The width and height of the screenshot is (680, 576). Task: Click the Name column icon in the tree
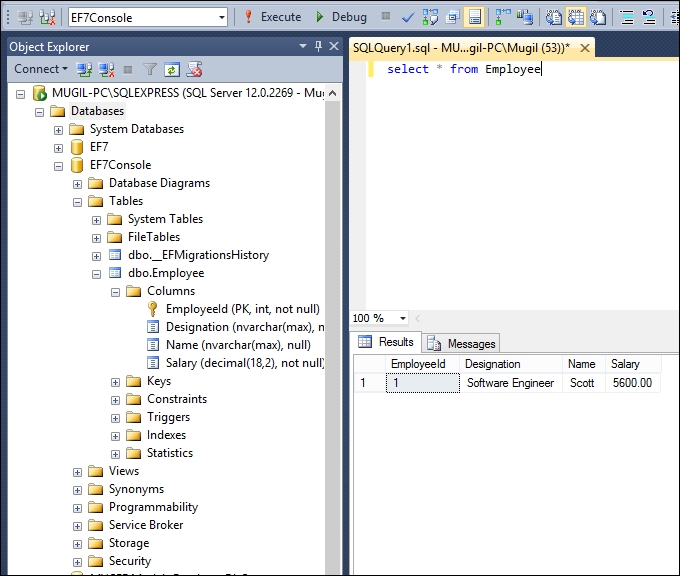pos(153,345)
